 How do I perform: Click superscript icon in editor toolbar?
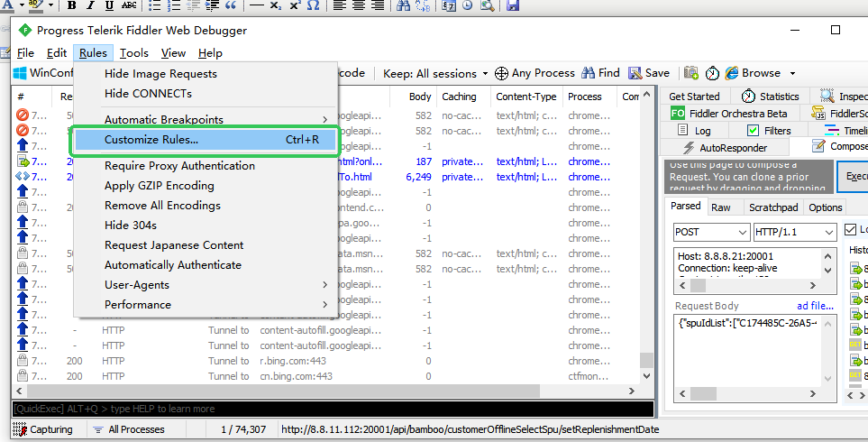click(295, 5)
